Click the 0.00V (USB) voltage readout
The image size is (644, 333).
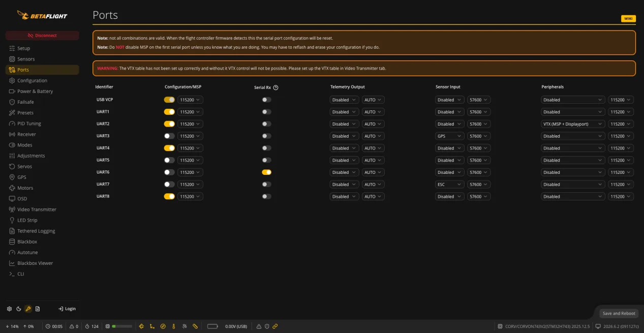236,326
